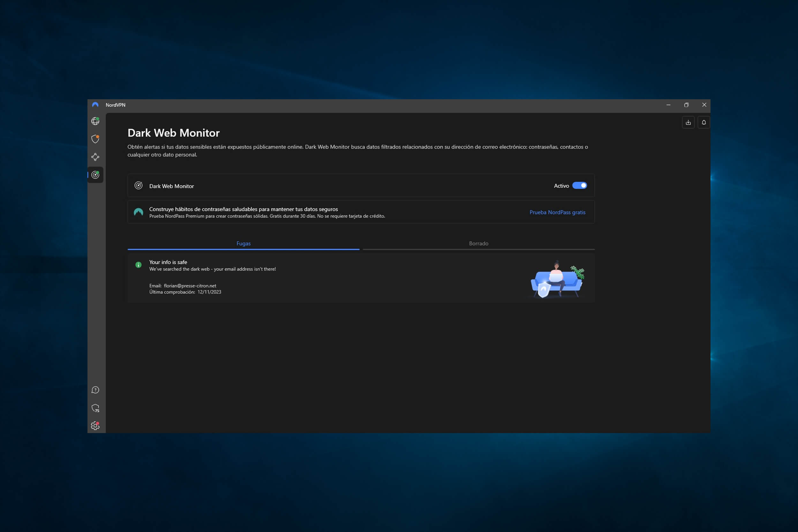This screenshot has height=532, width=798.
Task: Click the couch illustration thumbnail
Action: [557, 279]
